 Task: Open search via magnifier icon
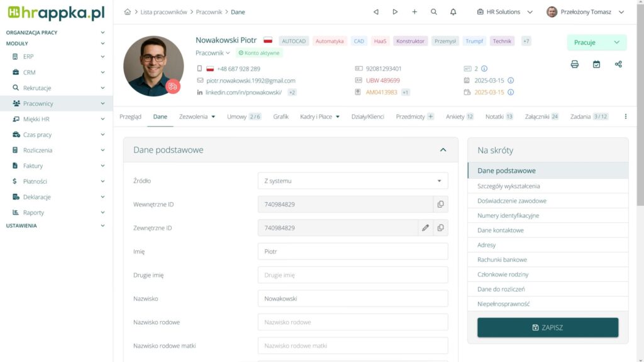pyautogui.click(x=434, y=12)
